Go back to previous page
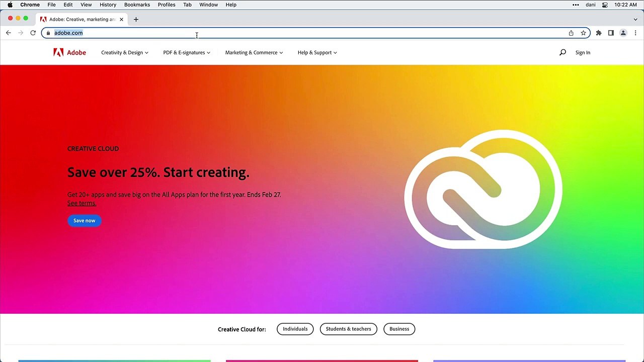The height and width of the screenshot is (362, 644). 9,33
